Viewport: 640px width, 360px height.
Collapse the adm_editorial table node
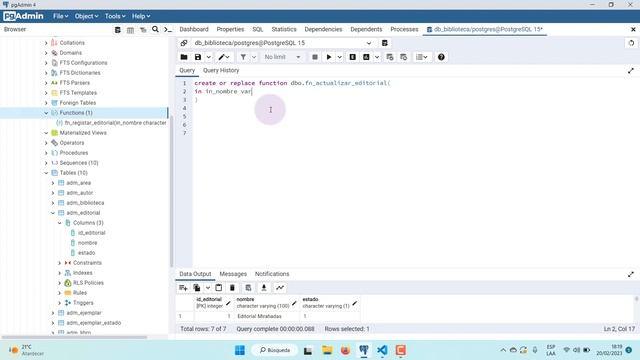coord(53,213)
